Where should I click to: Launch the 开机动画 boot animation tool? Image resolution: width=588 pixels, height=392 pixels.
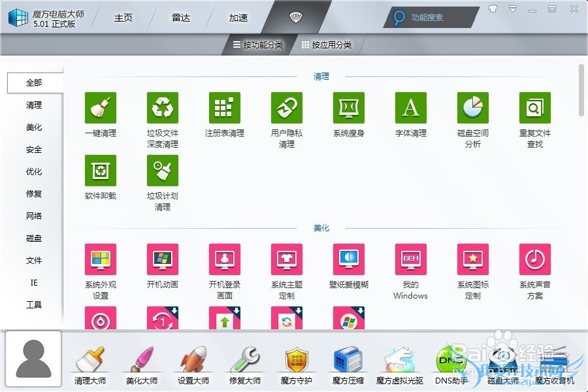[163, 259]
